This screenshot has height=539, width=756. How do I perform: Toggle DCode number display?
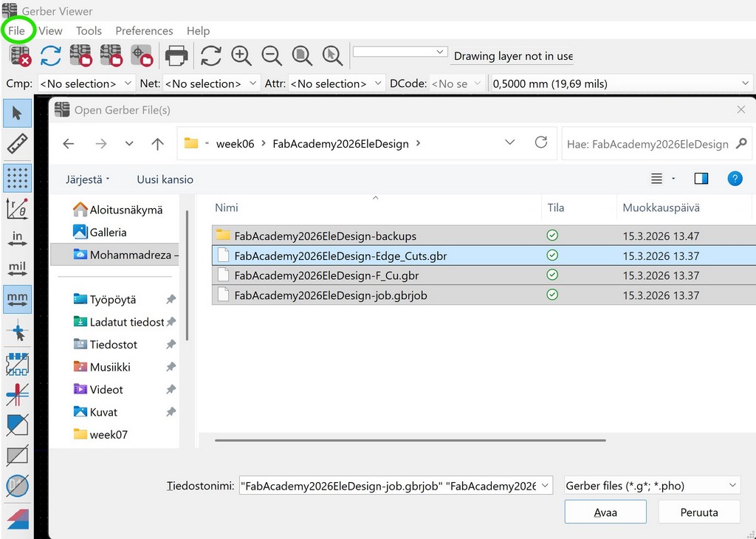(x=18, y=486)
